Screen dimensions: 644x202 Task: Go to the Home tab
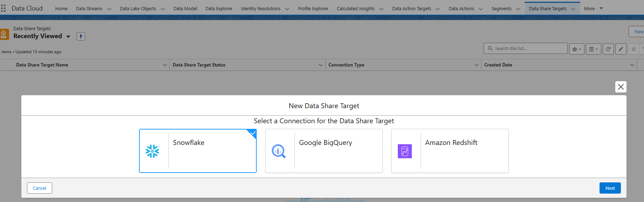pos(61,9)
